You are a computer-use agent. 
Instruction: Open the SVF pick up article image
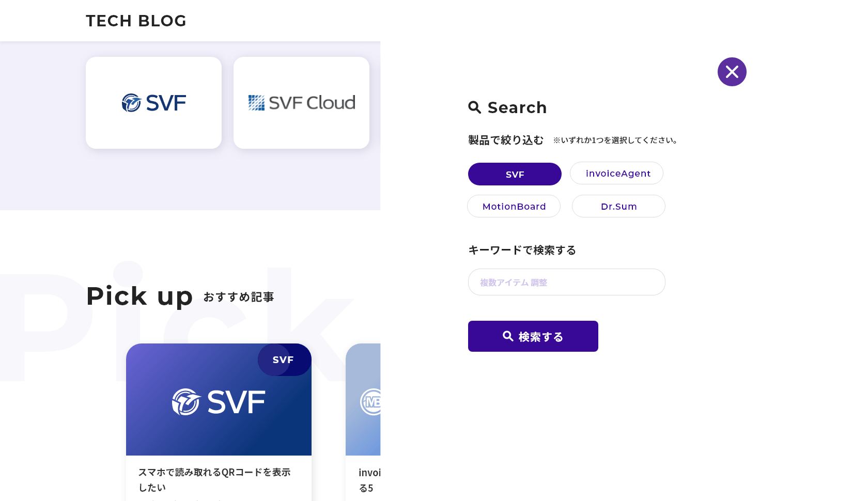coord(219,399)
